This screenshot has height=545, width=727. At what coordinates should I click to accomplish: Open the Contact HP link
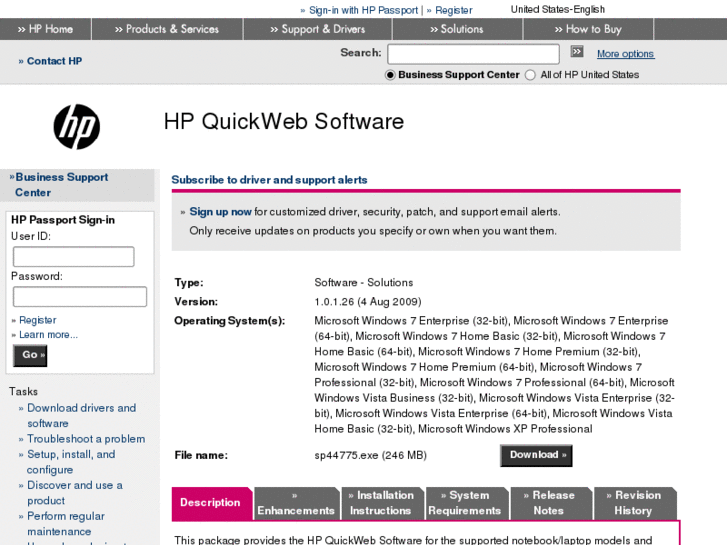54,61
